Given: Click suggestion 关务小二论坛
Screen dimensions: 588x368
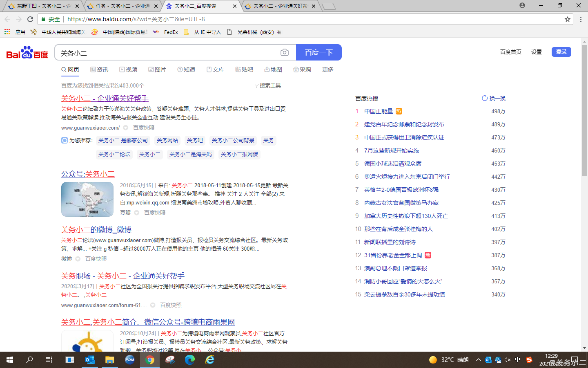Looking at the screenshot, I should pos(114,154).
